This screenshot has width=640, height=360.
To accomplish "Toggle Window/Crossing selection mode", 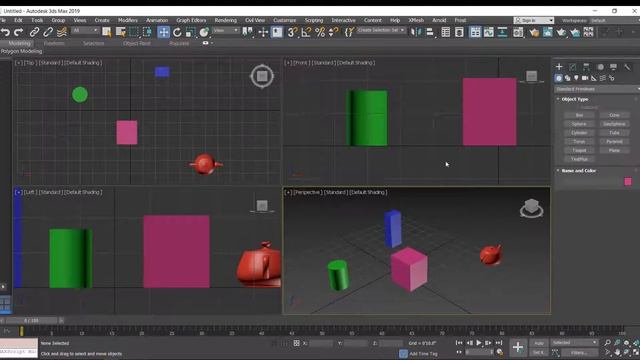I will (x=147, y=32).
